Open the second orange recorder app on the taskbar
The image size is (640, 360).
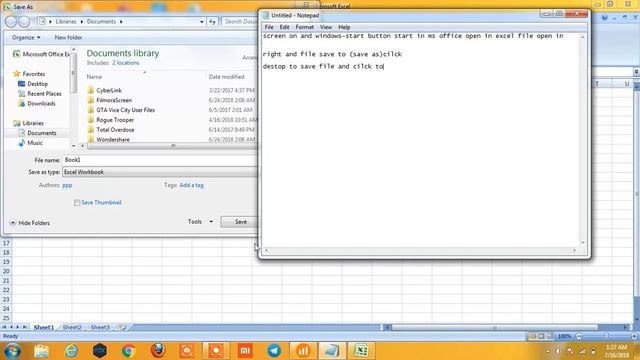click(x=216, y=351)
